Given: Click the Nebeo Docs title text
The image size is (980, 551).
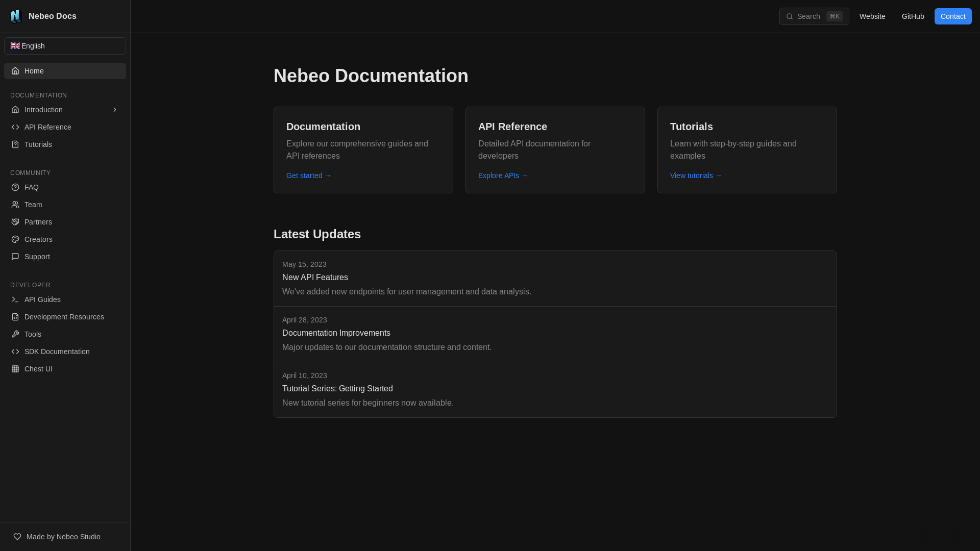Looking at the screenshot, I should (x=53, y=16).
